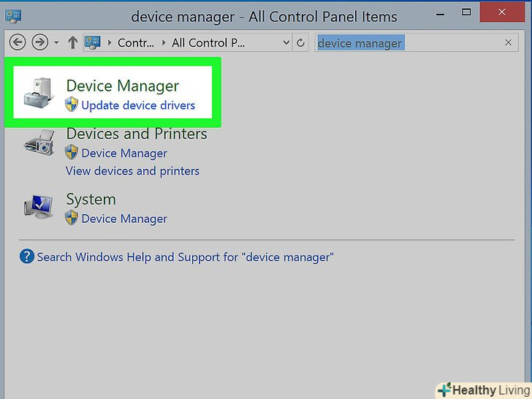
Task: Open View devices and printers
Action: click(132, 171)
